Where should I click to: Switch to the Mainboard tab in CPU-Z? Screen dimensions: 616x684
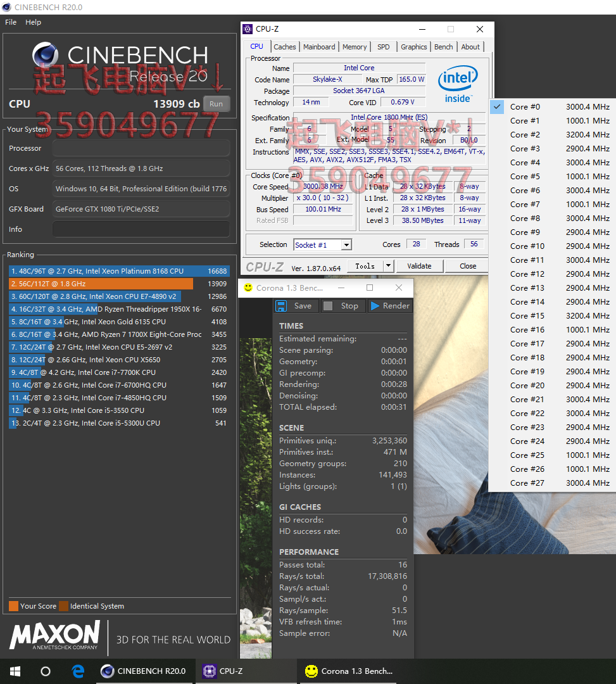(319, 47)
